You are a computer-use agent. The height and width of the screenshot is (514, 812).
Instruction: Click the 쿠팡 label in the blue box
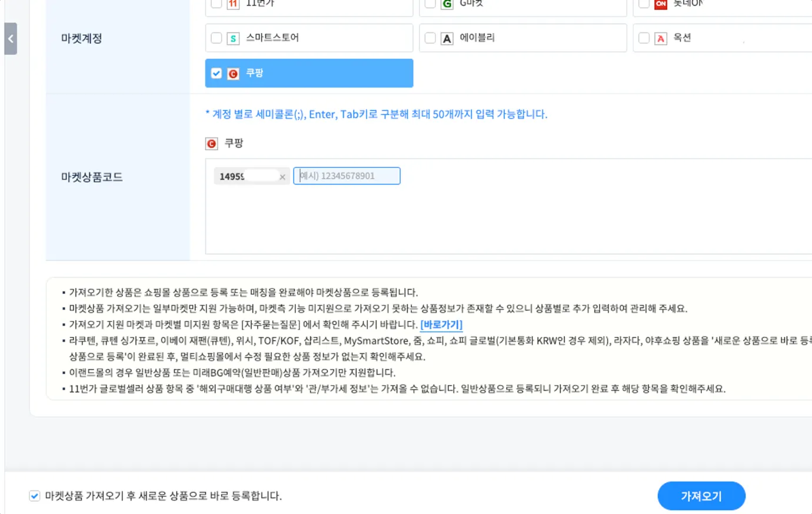pyautogui.click(x=255, y=73)
